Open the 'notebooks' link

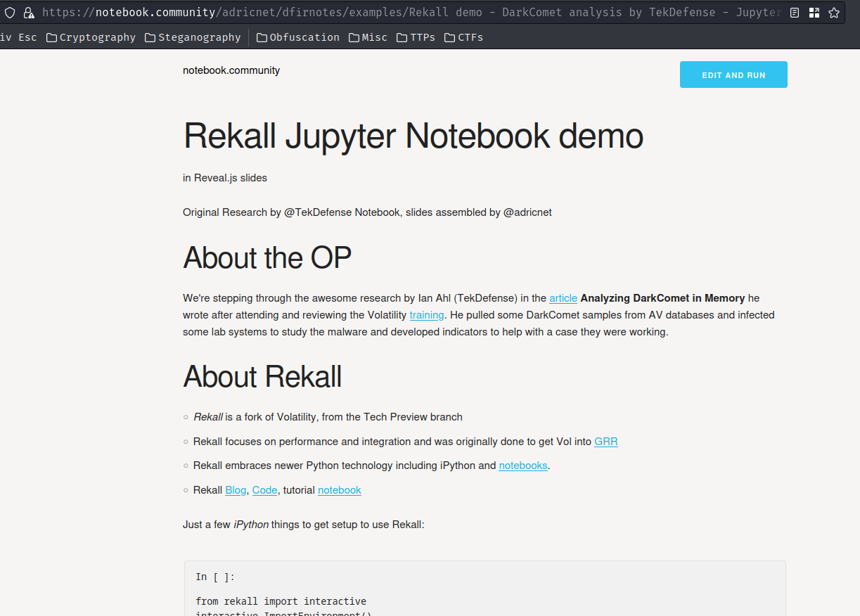click(x=523, y=466)
